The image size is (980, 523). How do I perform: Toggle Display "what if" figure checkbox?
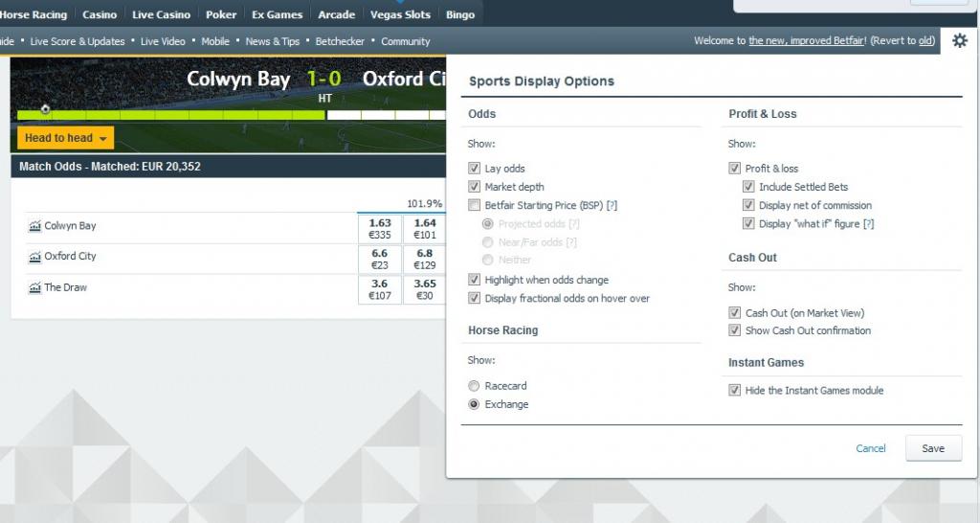coord(748,223)
